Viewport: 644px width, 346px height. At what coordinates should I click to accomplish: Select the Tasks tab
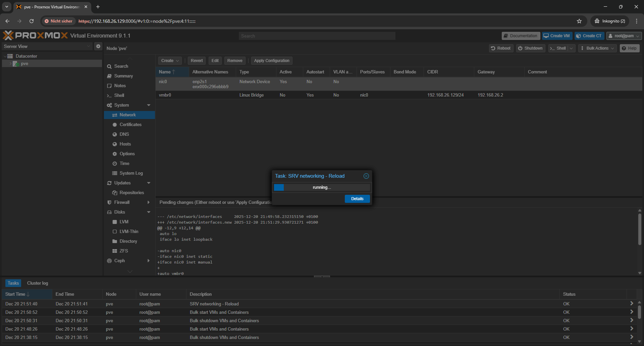[x=13, y=283]
